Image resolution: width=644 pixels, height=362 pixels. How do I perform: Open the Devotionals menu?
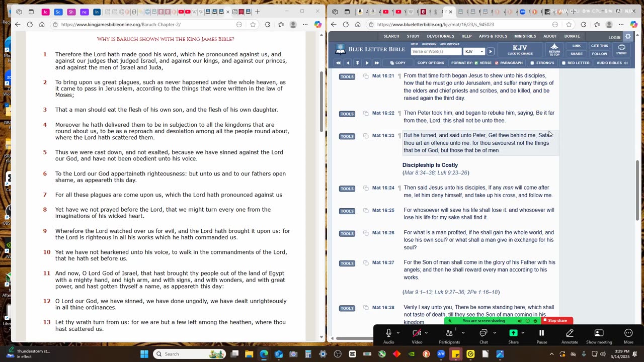[440, 36]
